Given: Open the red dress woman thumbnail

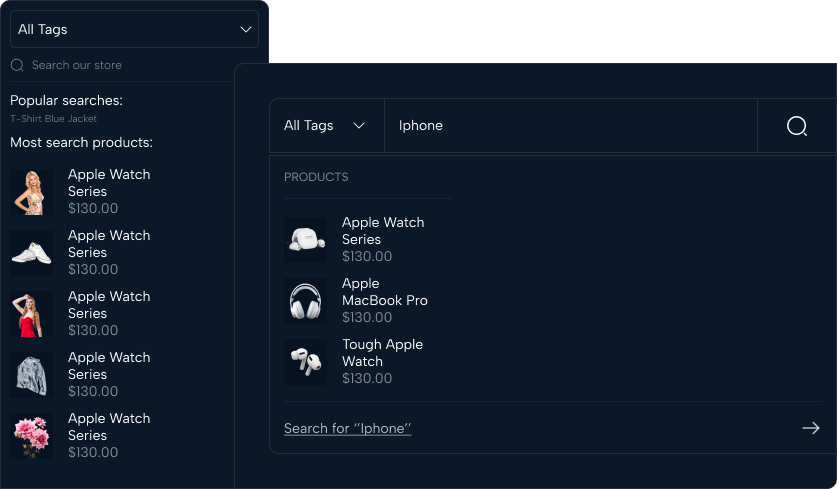Looking at the screenshot, I should 31,314.
